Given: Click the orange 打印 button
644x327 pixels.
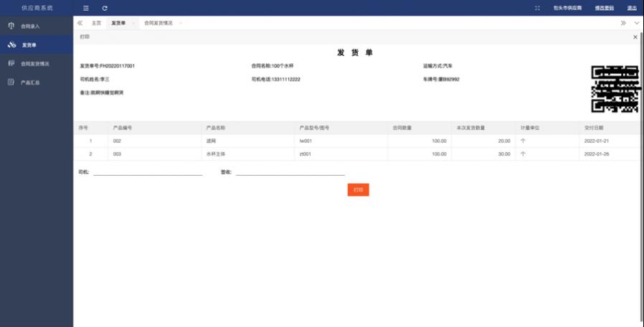Looking at the screenshot, I should (358, 190).
